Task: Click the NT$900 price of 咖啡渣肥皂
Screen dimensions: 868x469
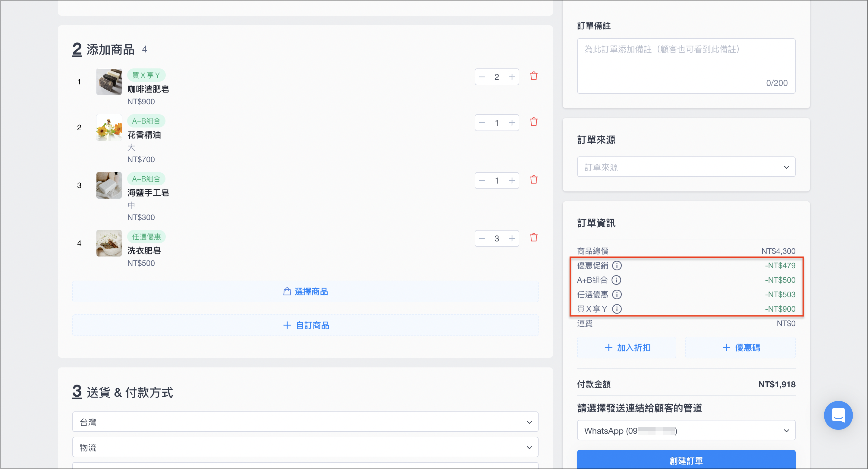Action: pos(141,102)
